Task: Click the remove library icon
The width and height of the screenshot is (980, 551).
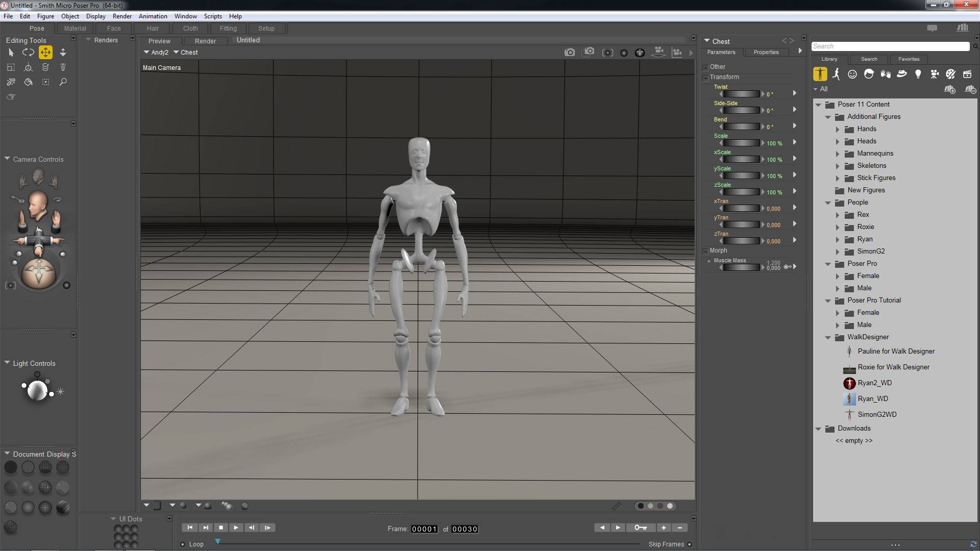Action: tap(970, 89)
